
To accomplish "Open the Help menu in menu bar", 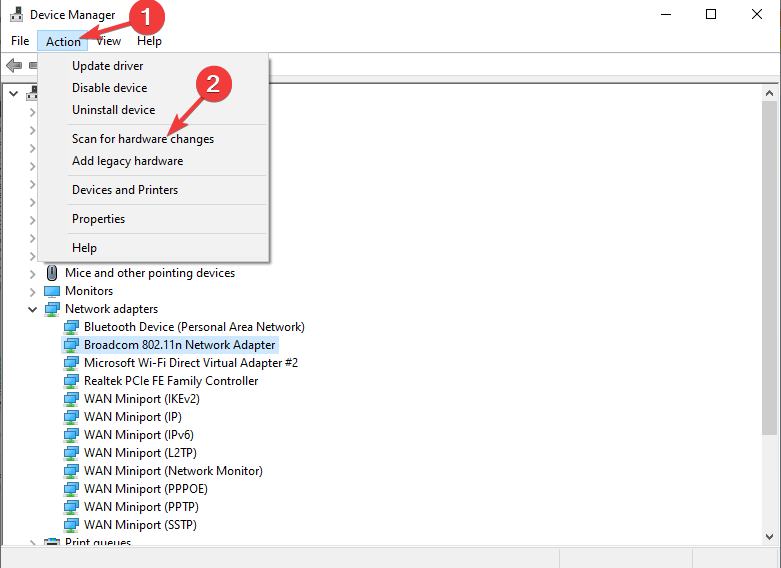I will (x=149, y=41).
